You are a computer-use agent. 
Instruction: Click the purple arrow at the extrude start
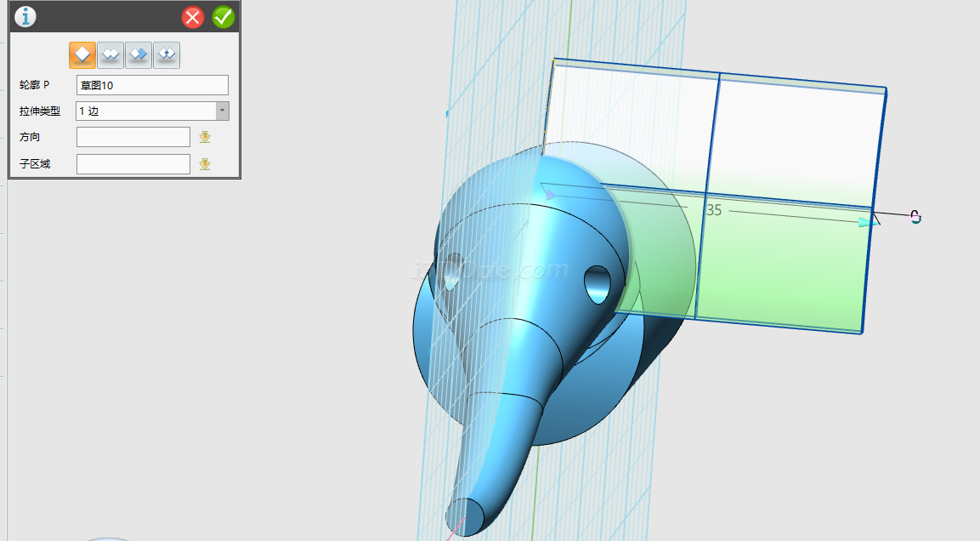pos(550,195)
